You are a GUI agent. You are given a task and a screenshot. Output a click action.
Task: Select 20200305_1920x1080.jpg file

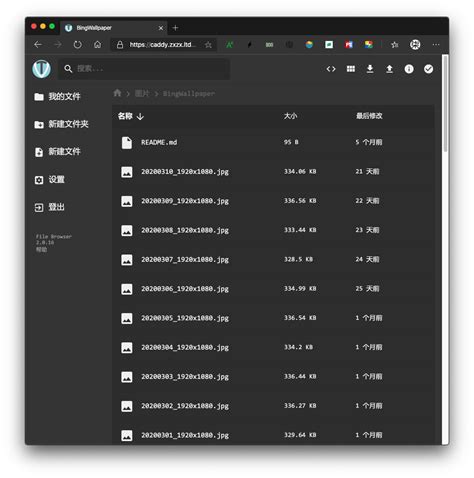click(x=273, y=318)
